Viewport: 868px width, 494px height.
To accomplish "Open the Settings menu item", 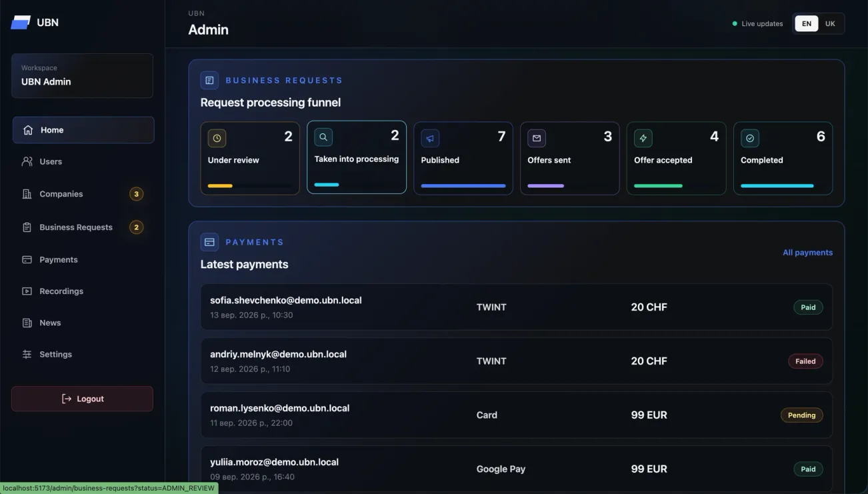I will (83, 354).
